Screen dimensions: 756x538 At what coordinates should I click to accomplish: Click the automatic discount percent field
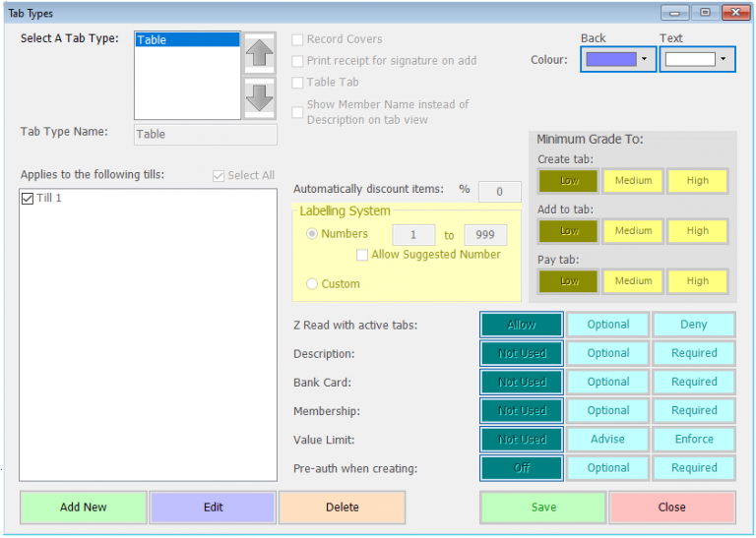point(499,192)
